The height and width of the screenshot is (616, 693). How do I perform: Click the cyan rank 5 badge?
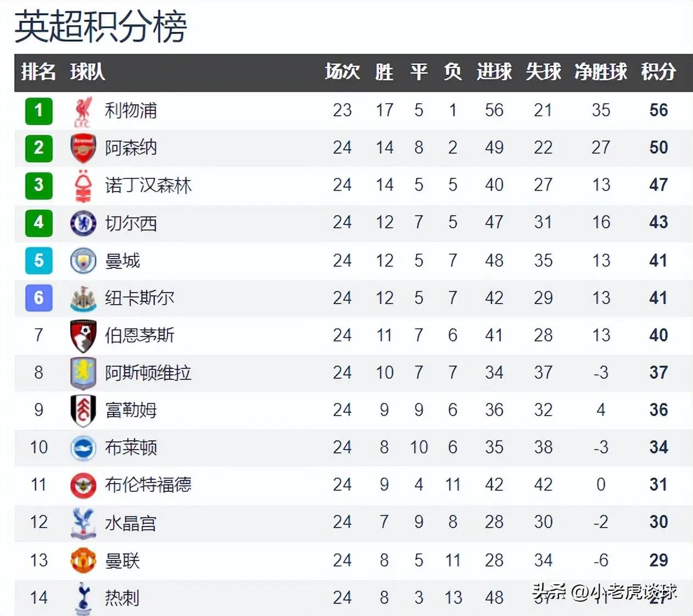click(x=38, y=260)
